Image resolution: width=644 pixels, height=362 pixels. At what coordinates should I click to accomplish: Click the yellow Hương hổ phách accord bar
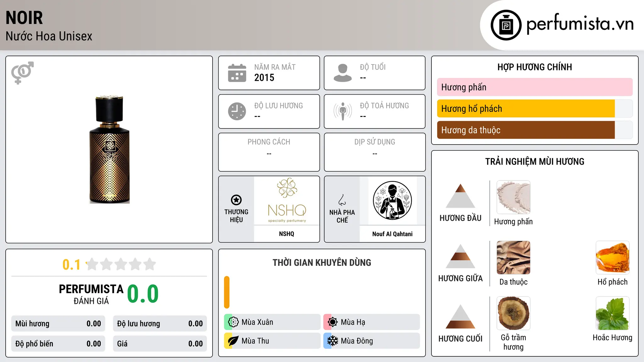[526, 108]
